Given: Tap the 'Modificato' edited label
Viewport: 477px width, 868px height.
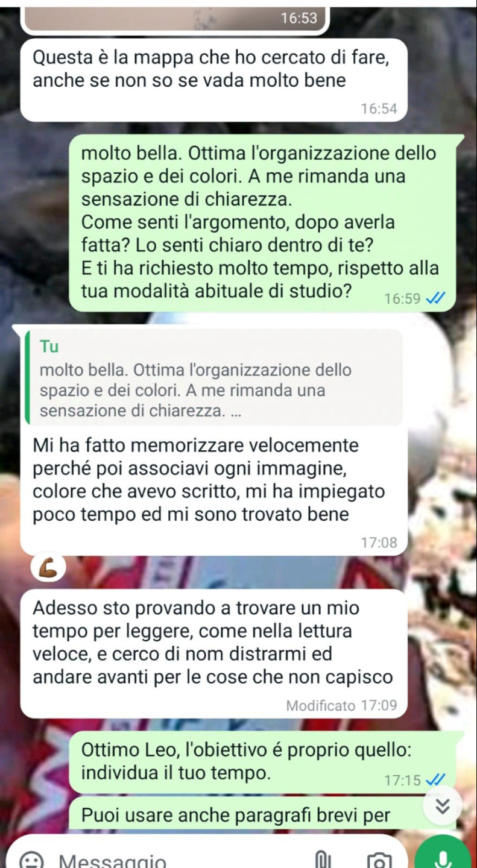Looking at the screenshot, I should pos(321,705).
